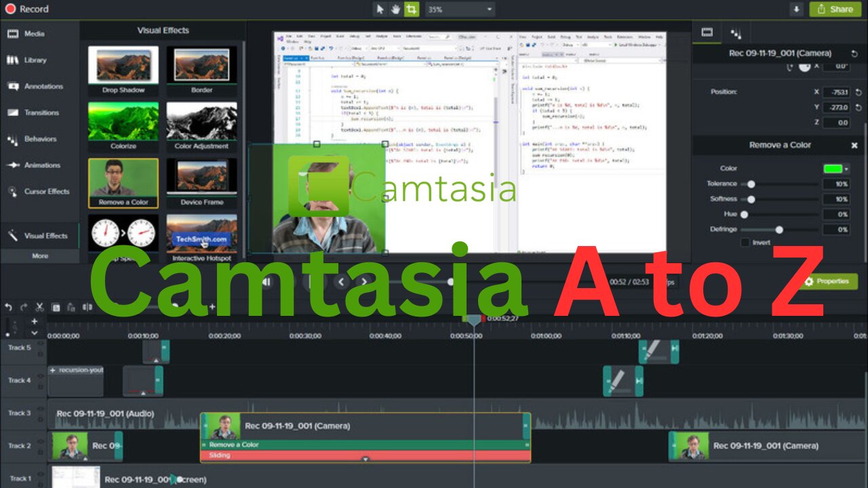Open the visual properties tab
Viewport: 868px width, 488px height.
(x=707, y=32)
